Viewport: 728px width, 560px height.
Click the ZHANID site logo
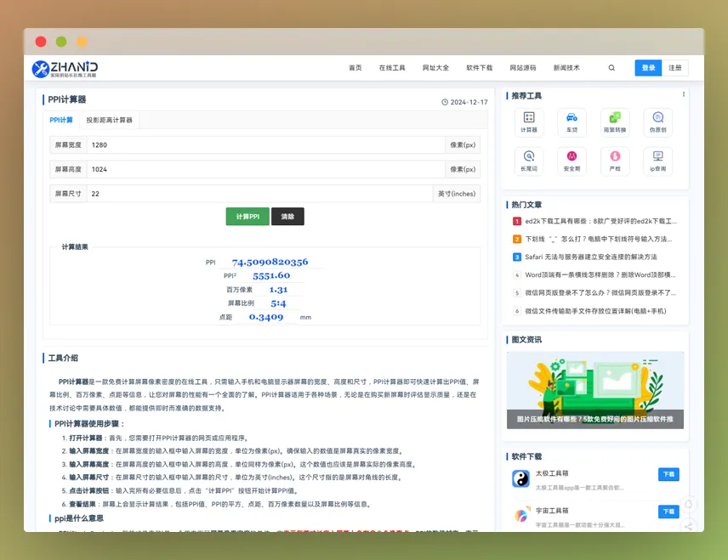[68, 68]
